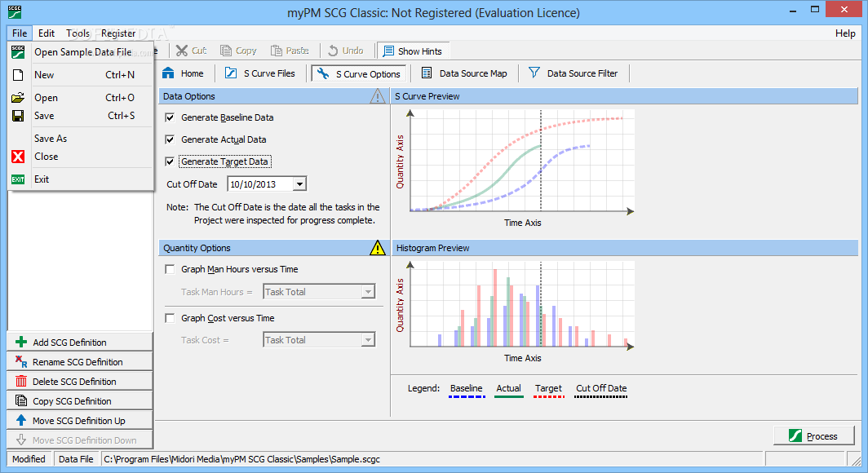Switch to the Data Source Filter tab
868x473 pixels.
pos(573,73)
